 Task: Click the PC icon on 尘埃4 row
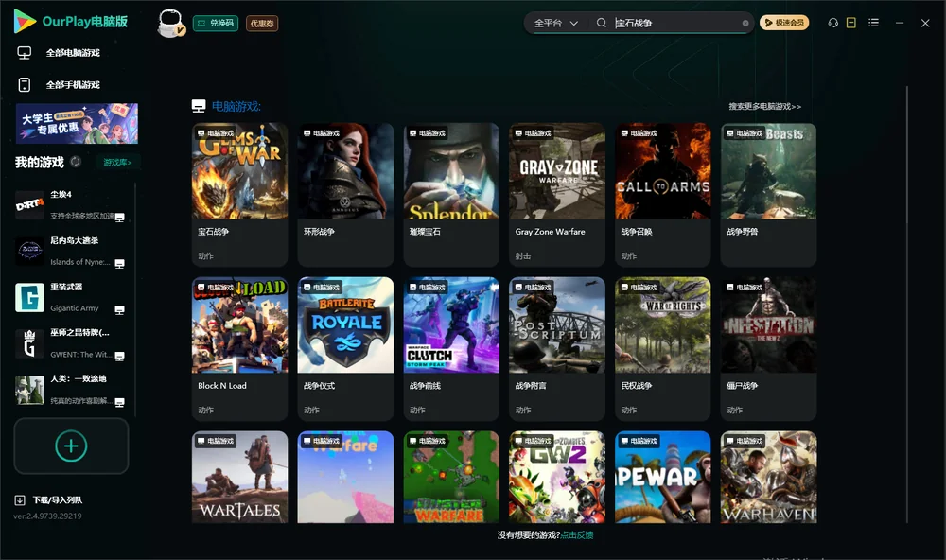pyautogui.click(x=119, y=218)
